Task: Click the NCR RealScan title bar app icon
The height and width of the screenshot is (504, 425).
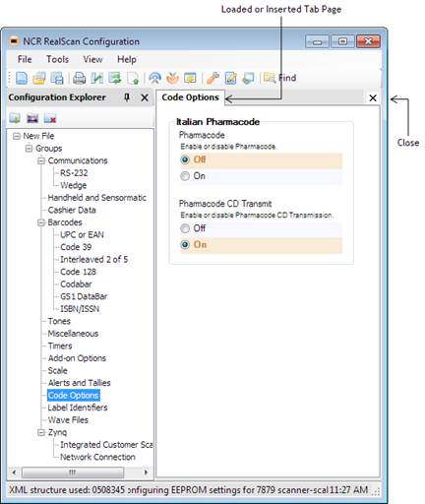Action: pos(14,41)
